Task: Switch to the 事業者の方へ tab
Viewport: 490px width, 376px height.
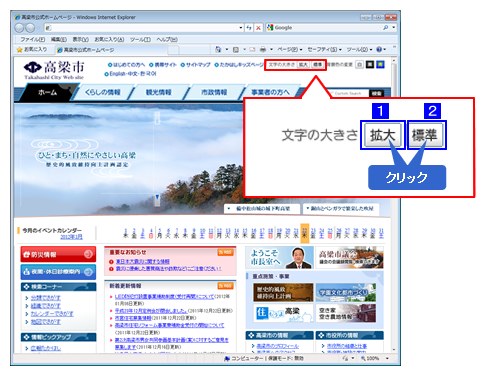Action: (x=270, y=92)
